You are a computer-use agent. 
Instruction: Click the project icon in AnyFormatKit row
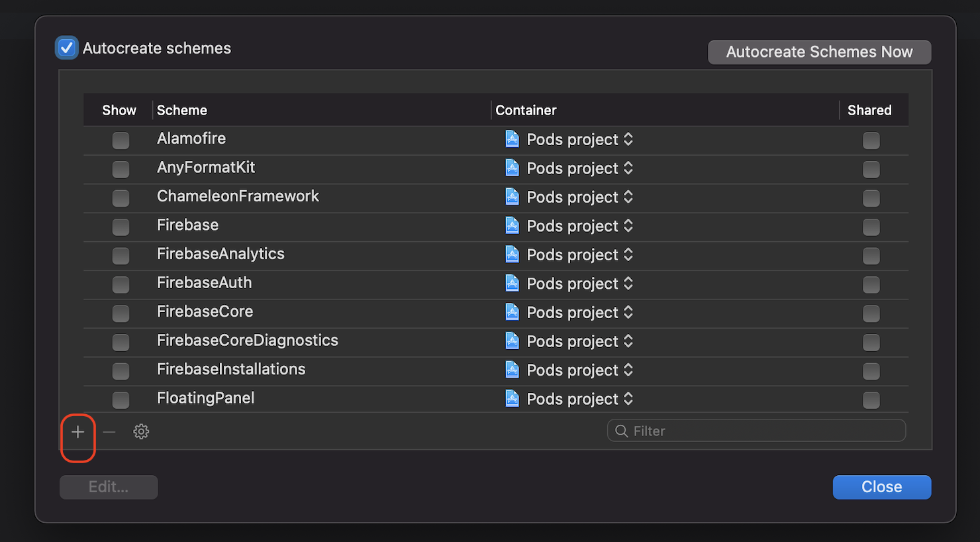[x=512, y=168]
